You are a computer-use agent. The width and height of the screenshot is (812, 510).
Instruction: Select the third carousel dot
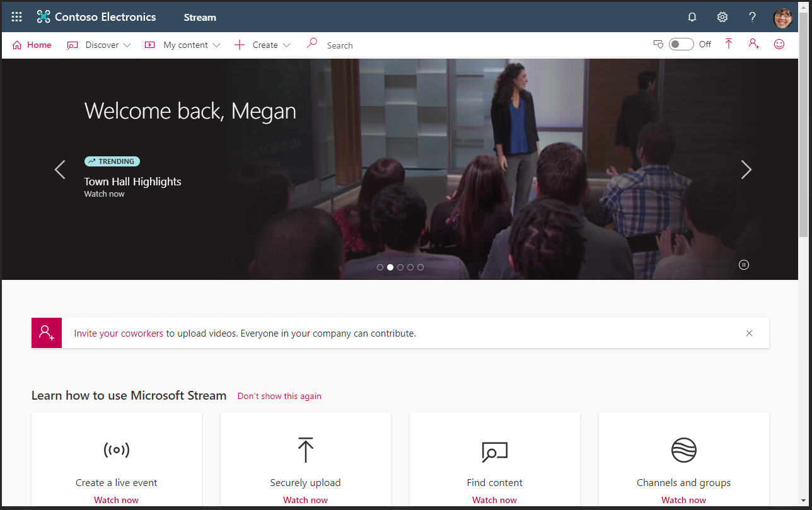(x=400, y=267)
